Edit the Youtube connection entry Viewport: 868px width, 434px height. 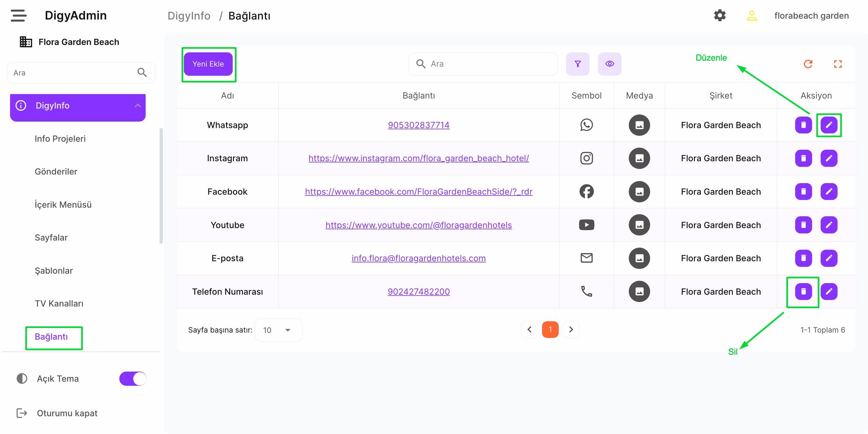pos(829,225)
